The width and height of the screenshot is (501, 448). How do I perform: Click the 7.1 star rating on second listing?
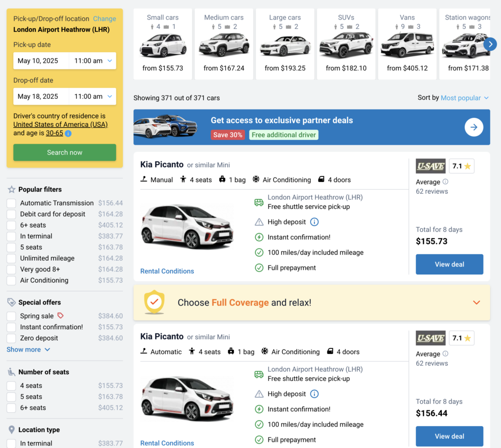[462, 338]
